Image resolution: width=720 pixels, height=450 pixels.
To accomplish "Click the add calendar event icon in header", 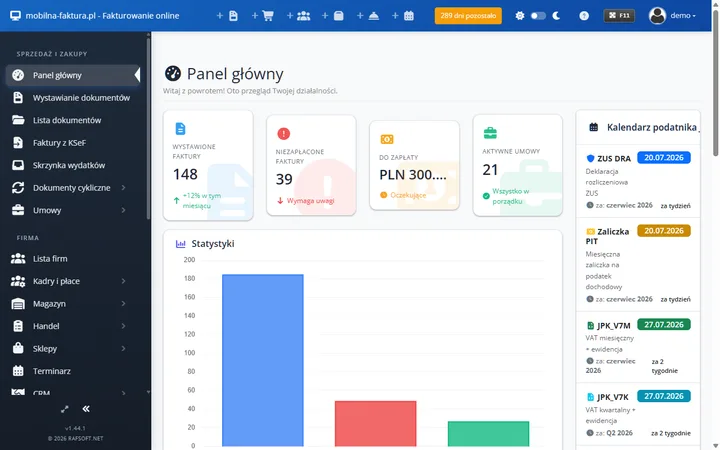I will tap(404, 16).
